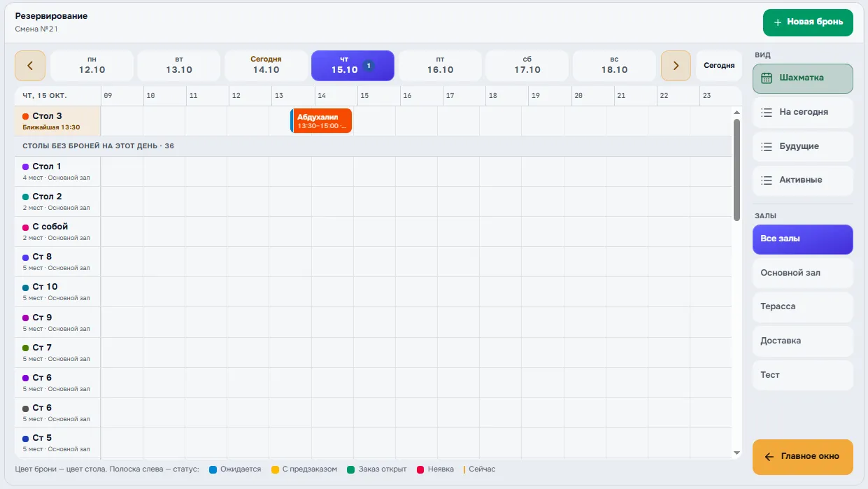
Task: Filter by Основной зал
Action: click(x=803, y=273)
